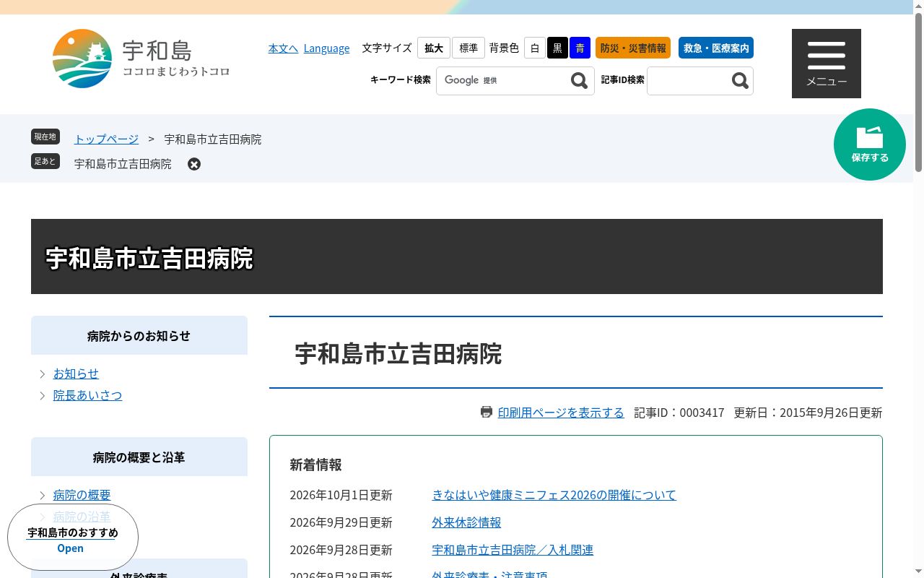Open 病院の概要 sidebar link
The image size is (924, 578).
tap(82, 495)
